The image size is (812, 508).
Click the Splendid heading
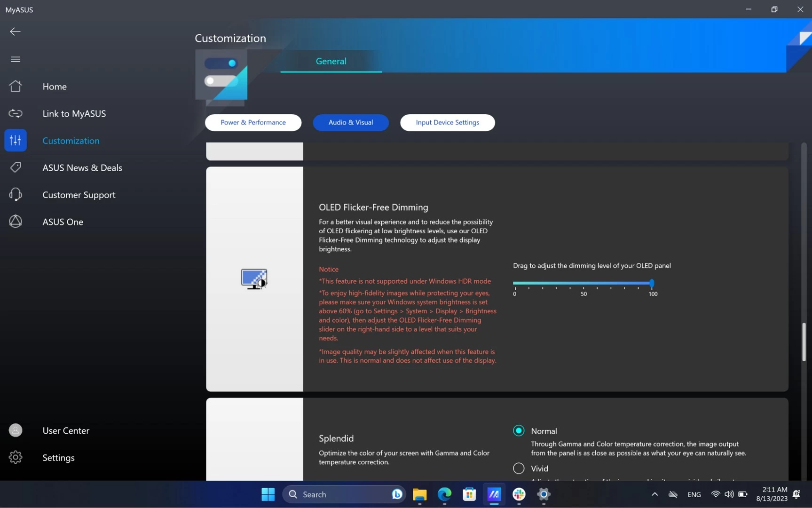(336, 438)
